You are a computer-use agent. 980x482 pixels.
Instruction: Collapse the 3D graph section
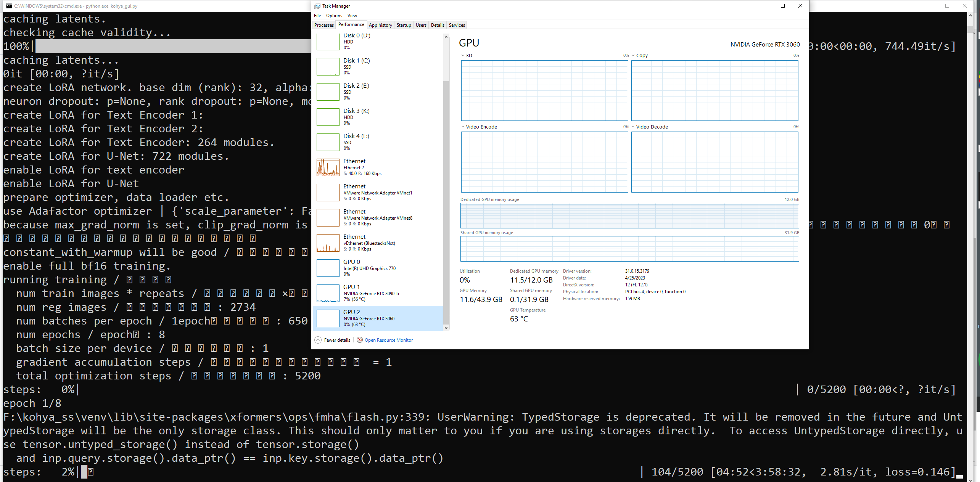463,55
